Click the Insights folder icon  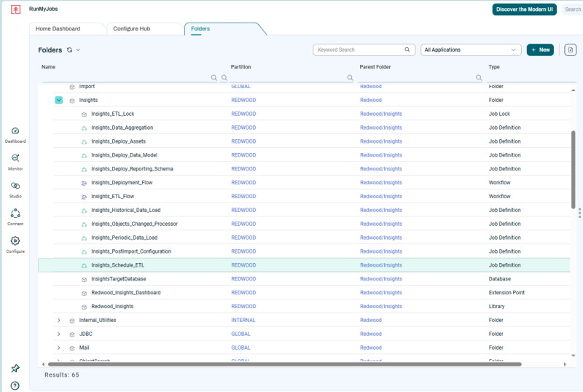(x=72, y=101)
